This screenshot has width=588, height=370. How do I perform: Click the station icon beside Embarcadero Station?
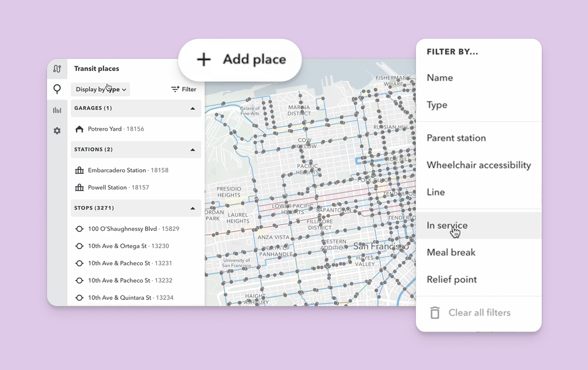pos(79,170)
